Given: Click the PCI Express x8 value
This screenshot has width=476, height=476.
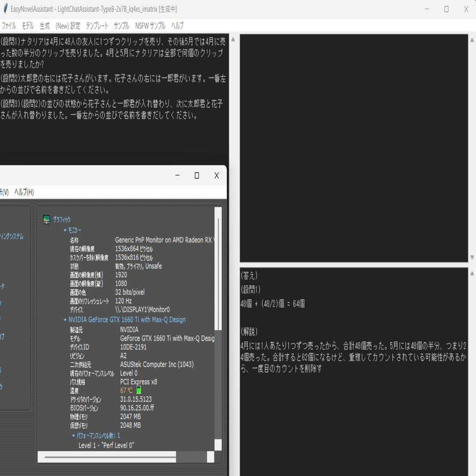Looking at the screenshot, I should point(139,382).
